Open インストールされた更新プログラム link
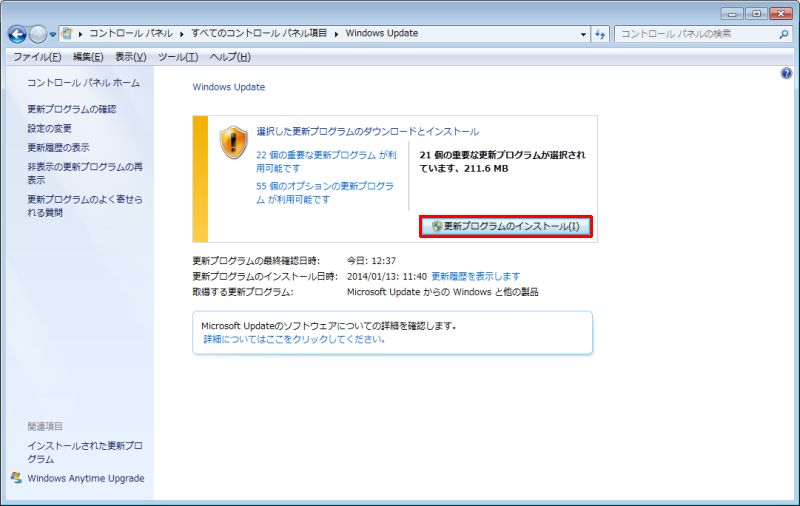800x506 pixels. click(85, 452)
